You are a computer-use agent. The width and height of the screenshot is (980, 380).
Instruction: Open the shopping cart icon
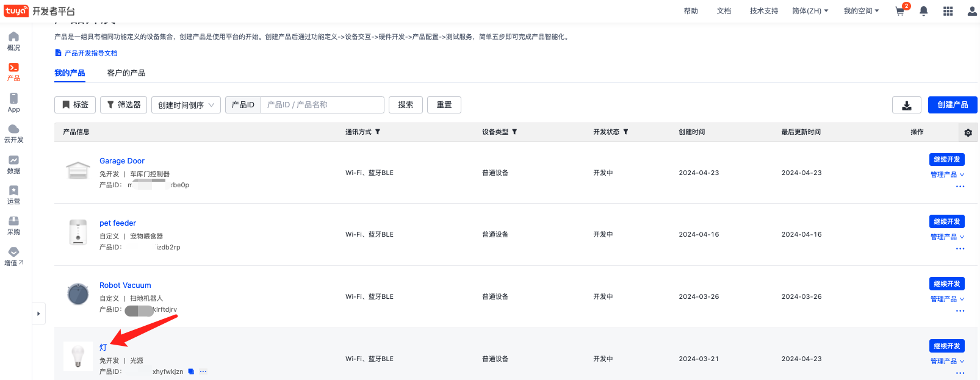tap(900, 11)
